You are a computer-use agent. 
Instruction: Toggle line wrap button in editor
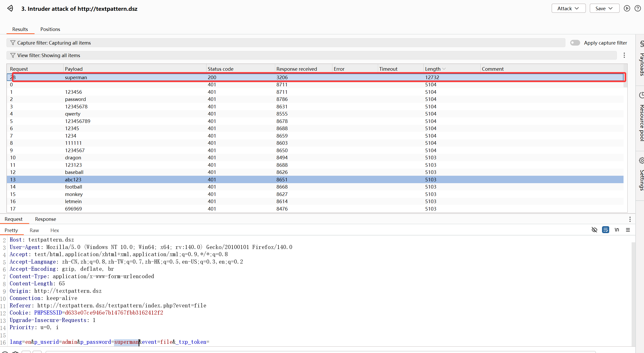(606, 230)
